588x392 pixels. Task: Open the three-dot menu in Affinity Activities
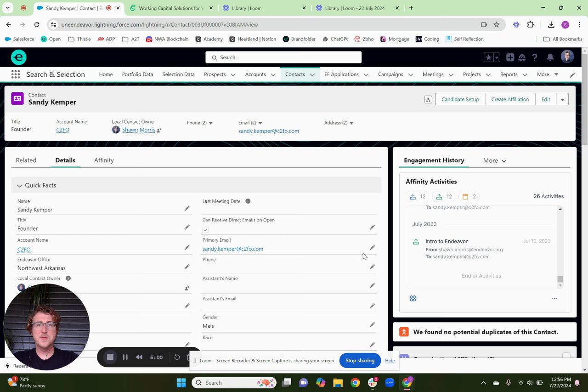(x=554, y=299)
